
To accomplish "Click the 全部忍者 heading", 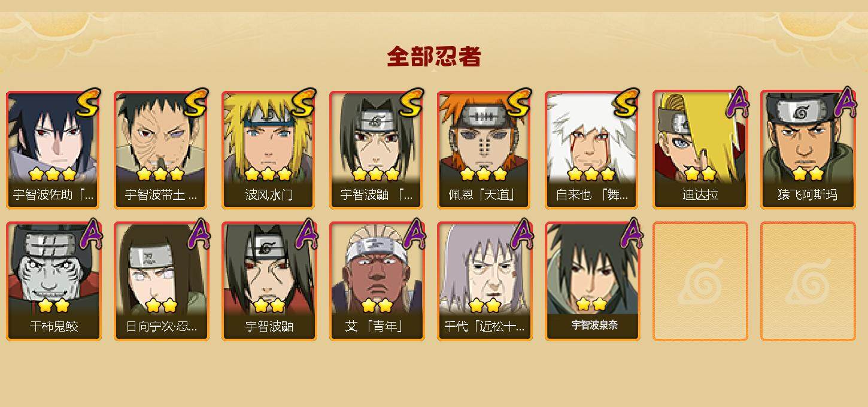I will (x=434, y=57).
